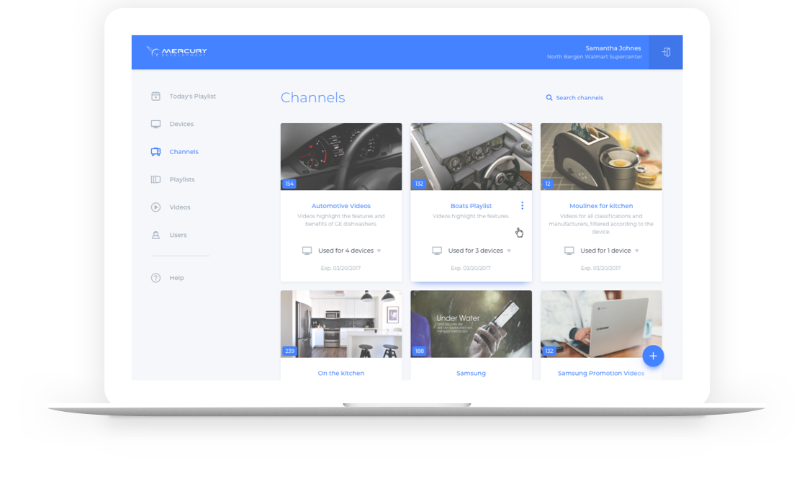
Task: Expand the 'Used for 3 devices' dropdown
Action: click(x=509, y=251)
